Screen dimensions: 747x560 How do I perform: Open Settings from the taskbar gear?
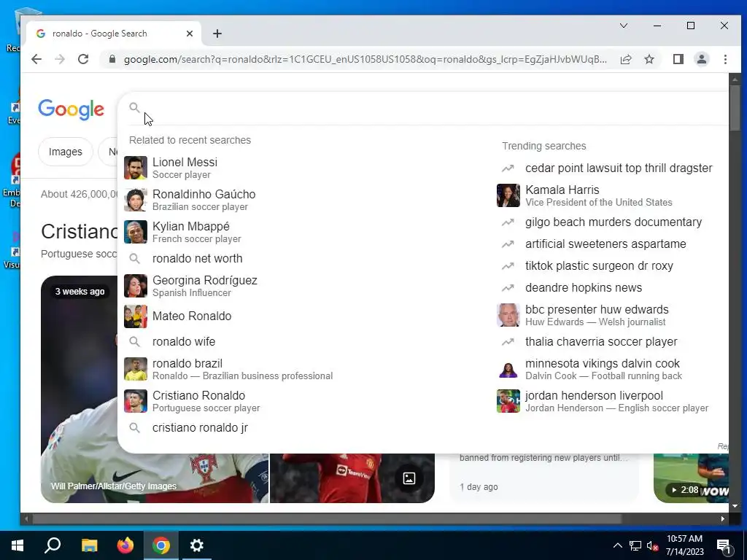[197, 545]
